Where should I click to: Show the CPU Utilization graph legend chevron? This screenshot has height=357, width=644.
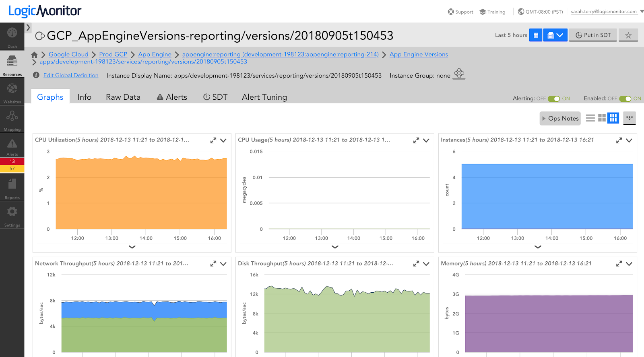coord(132,247)
